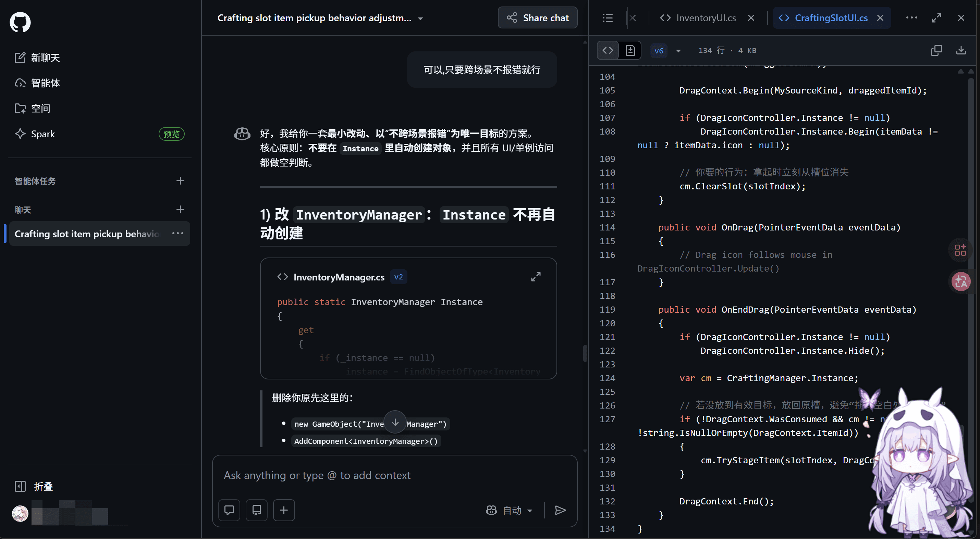Click the 聊天 section heading
This screenshot has height=539, width=980.
[x=23, y=210]
